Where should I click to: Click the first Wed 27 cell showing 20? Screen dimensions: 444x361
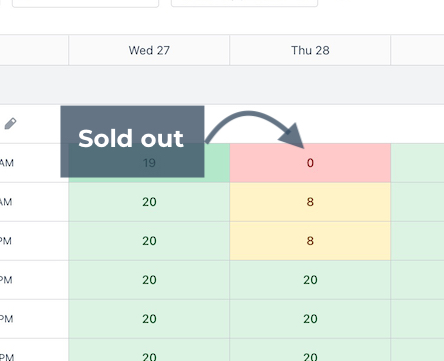[149, 202]
